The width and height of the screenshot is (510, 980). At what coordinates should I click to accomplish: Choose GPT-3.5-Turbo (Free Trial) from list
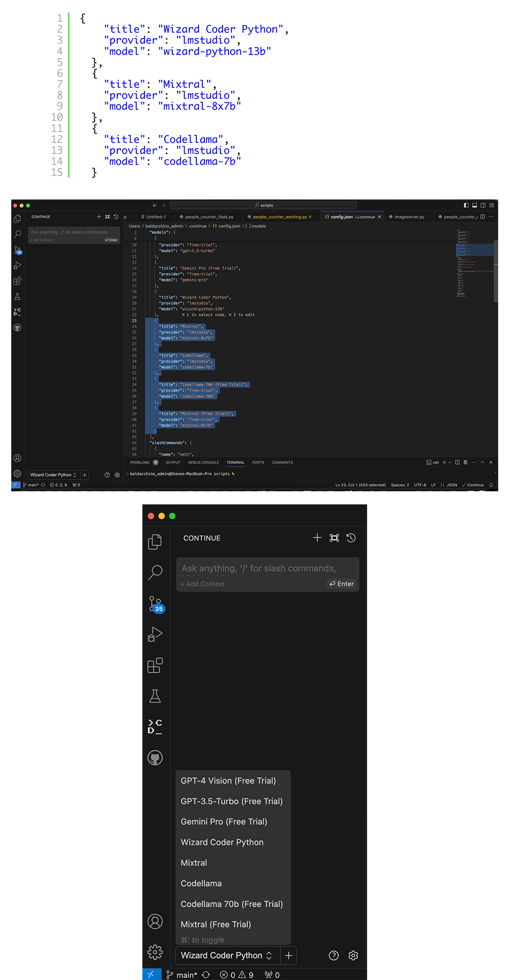[x=233, y=801]
